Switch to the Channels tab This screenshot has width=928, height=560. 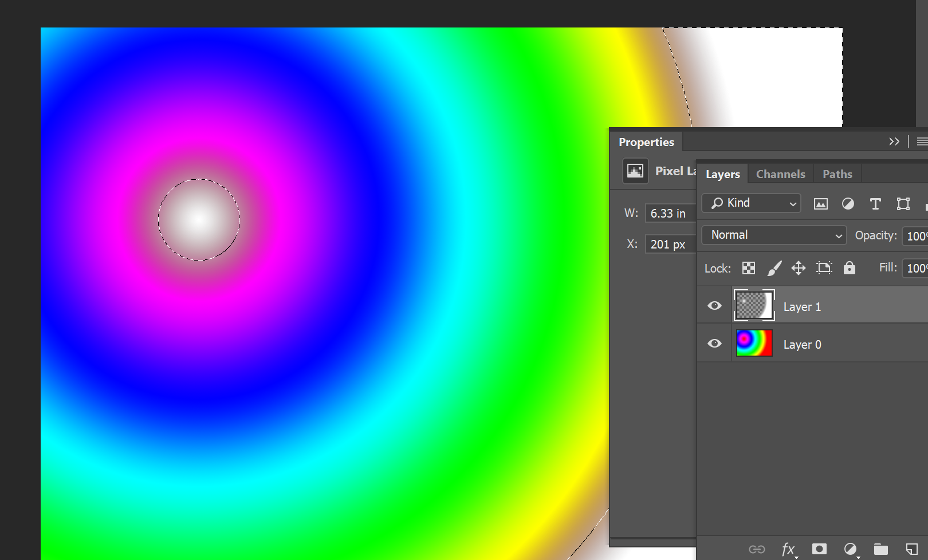coord(780,173)
